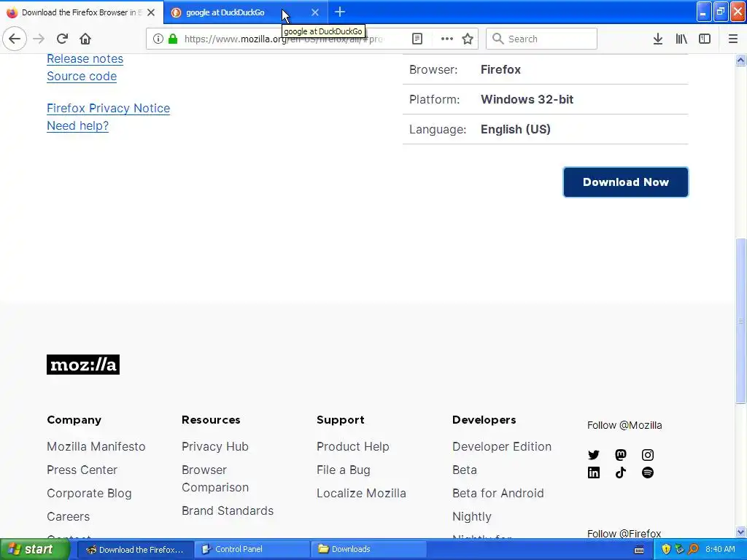
Task: Reload the current page
Action: (x=62, y=39)
